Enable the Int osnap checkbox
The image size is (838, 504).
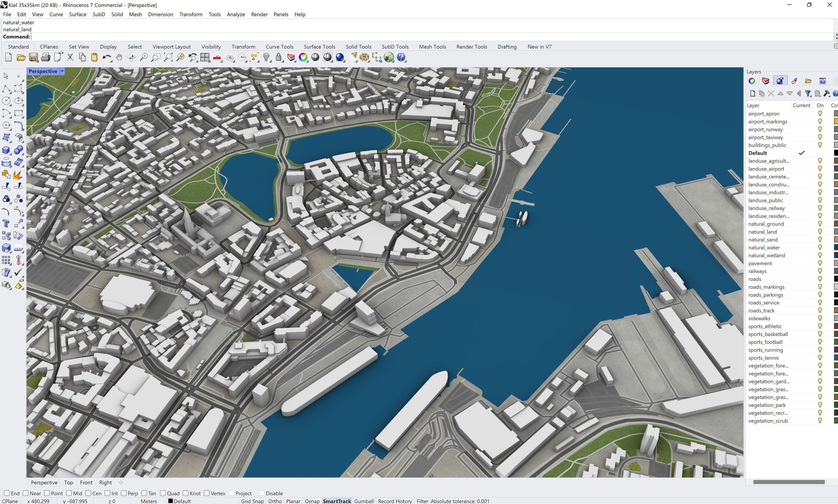point(108,493)
